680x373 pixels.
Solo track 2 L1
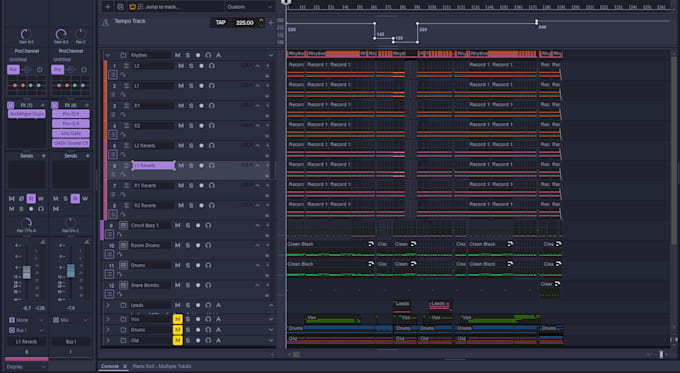tap(191, 86)
